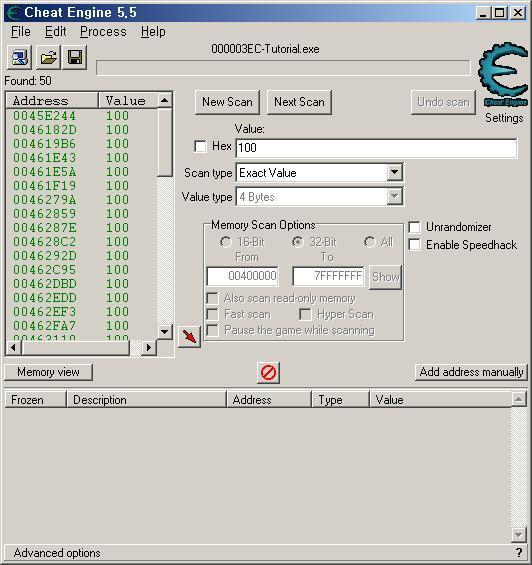Click address table scroll down arrow
The height and width of the screenshot is (565, 532).
click(519, 535)
